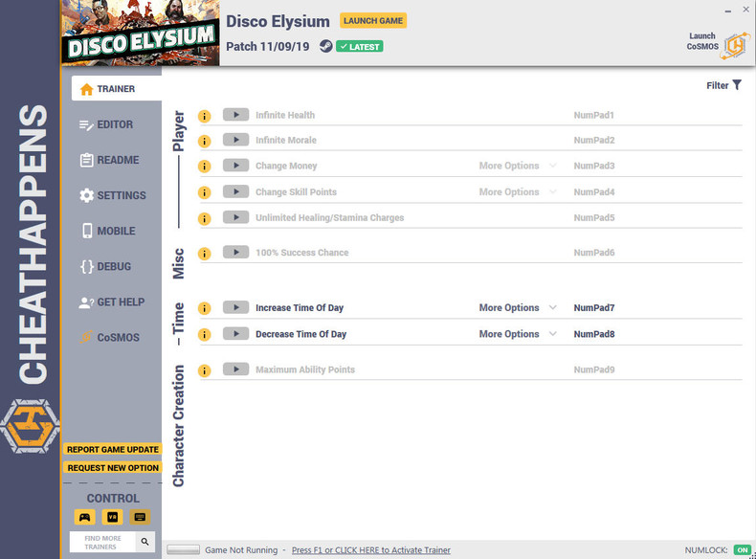Screen dimensions: 756x559
Task: Select the keyboard control icon
Action: [140, 517]
